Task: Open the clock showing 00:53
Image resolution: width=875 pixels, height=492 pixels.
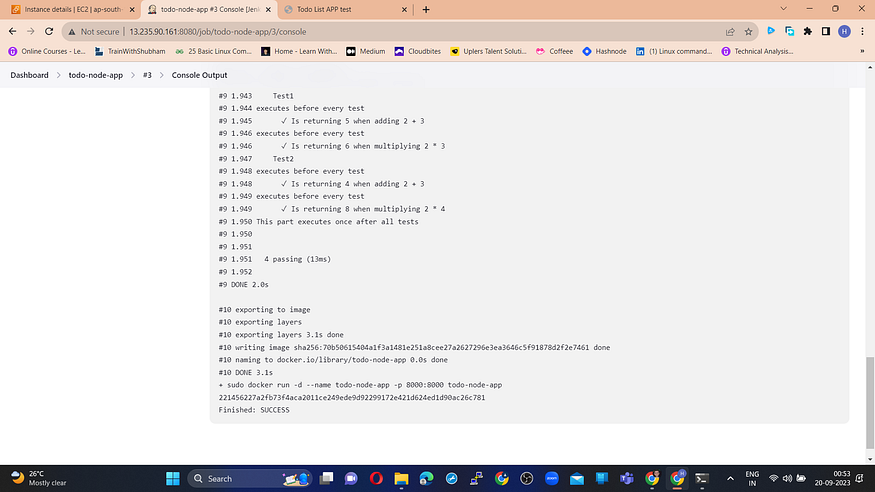Action: tap(832, 479)
